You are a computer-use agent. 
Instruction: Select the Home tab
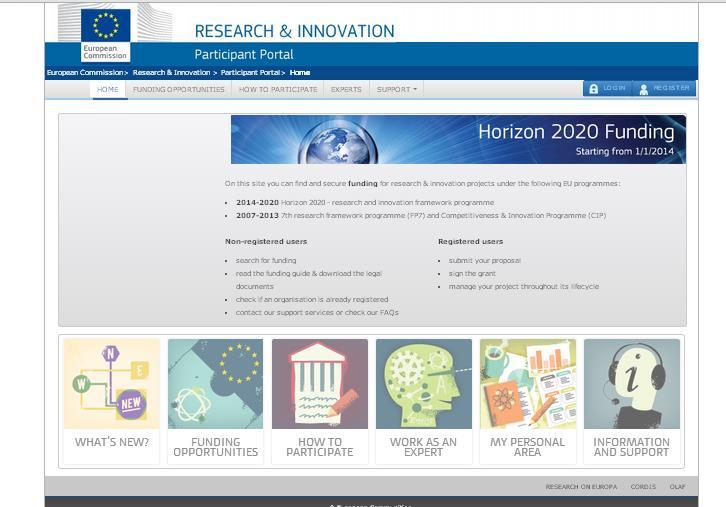[108, 89]
